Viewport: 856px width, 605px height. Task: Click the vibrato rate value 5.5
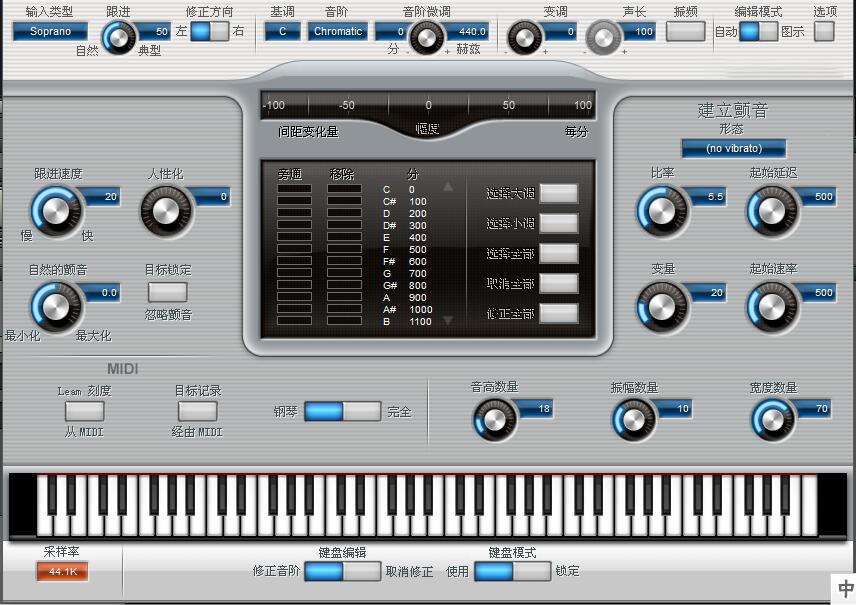click(709, 197)
